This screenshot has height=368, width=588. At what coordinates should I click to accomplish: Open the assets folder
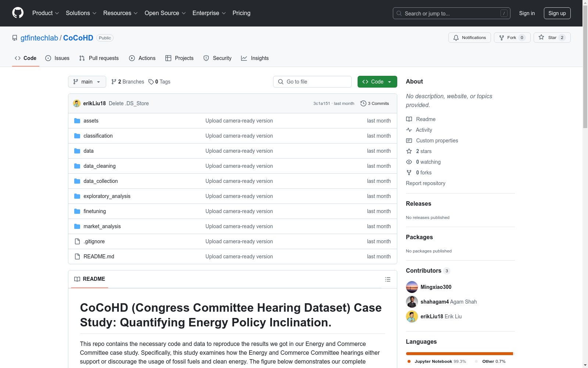[91, 121]
